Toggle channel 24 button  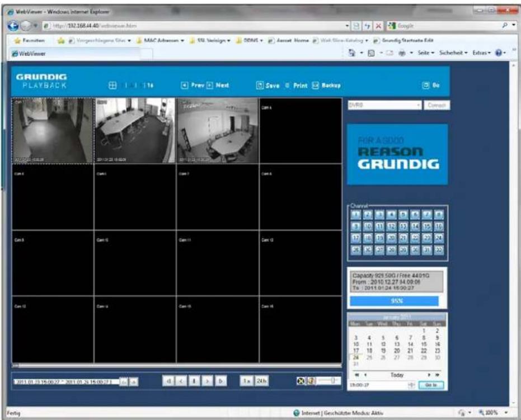coord(439,238)
